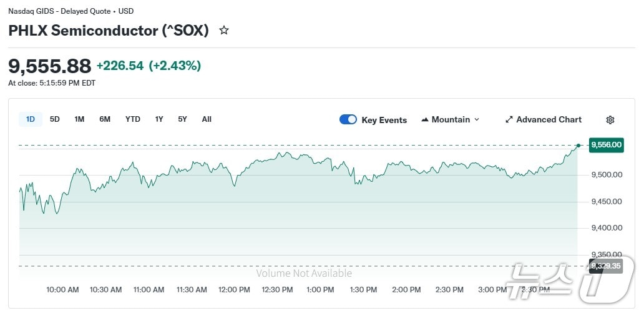
Task: Click the green end-point dot on chart line
Action: click(578, 146)
